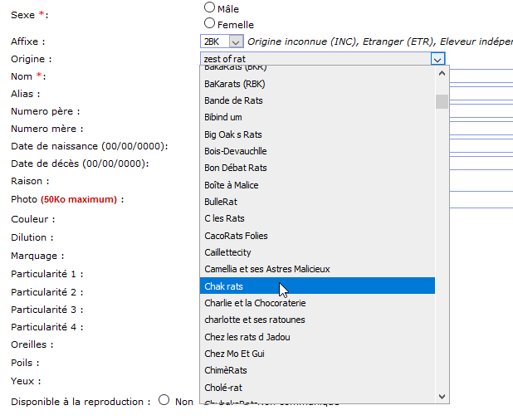This screenshot has width=513, height=420.
Task: Select Caillettecity option
Action: click(317, 252)
